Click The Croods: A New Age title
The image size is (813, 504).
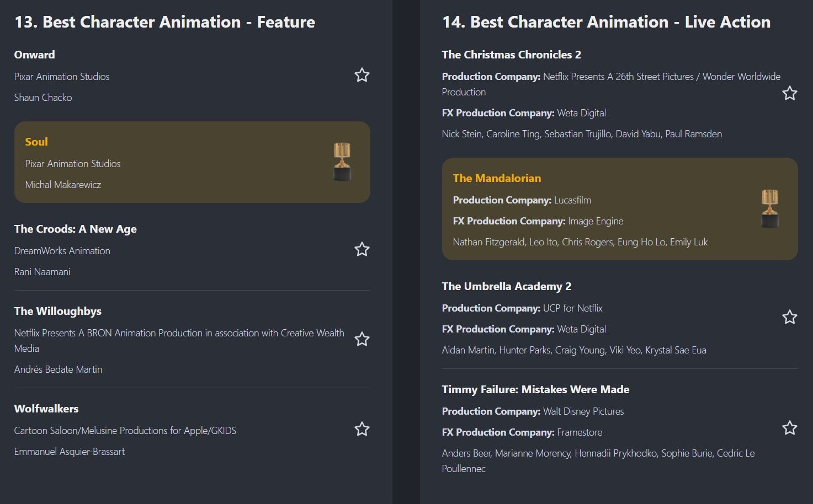point(76,229)
